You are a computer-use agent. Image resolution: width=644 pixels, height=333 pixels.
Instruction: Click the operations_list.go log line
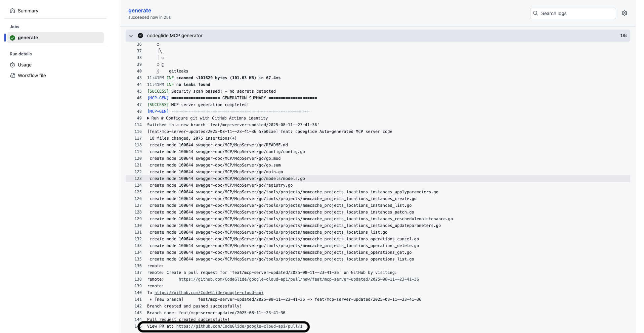coord(282,259)
